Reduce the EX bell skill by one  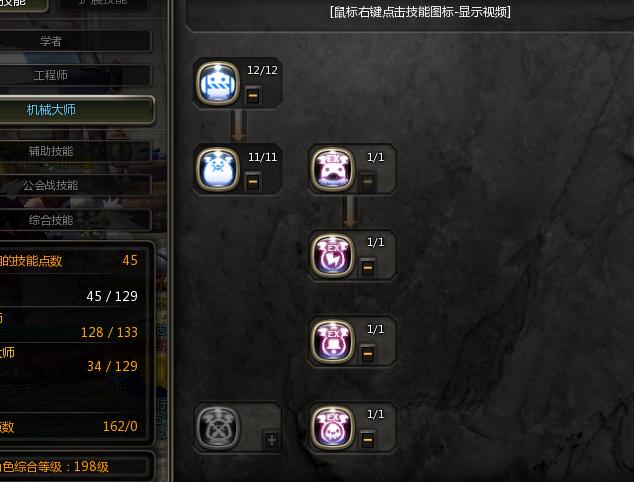pyautogui.click(x=367, y=353)
